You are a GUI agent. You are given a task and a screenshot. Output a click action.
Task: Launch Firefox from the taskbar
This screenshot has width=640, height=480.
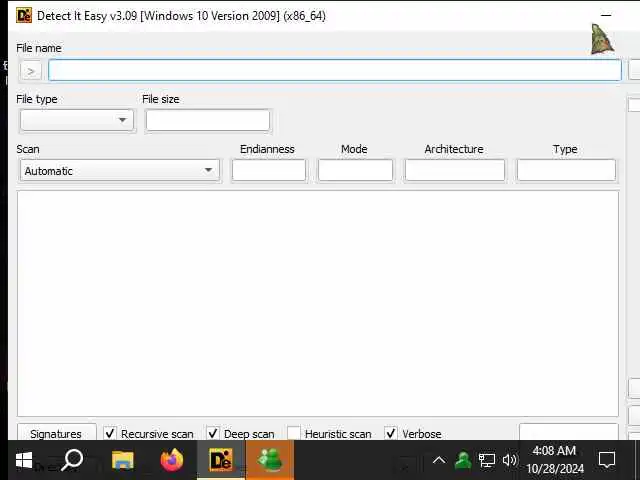[x=172, y=460]
